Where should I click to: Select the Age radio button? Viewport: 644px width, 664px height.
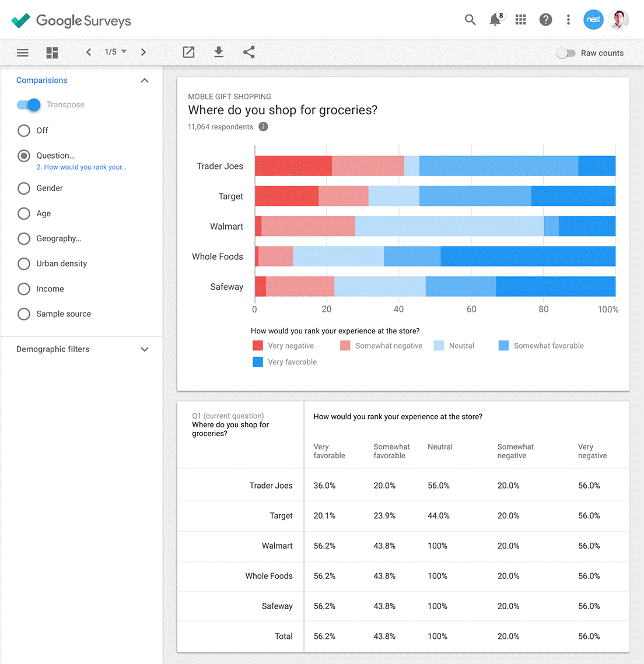tap(24, 213)
